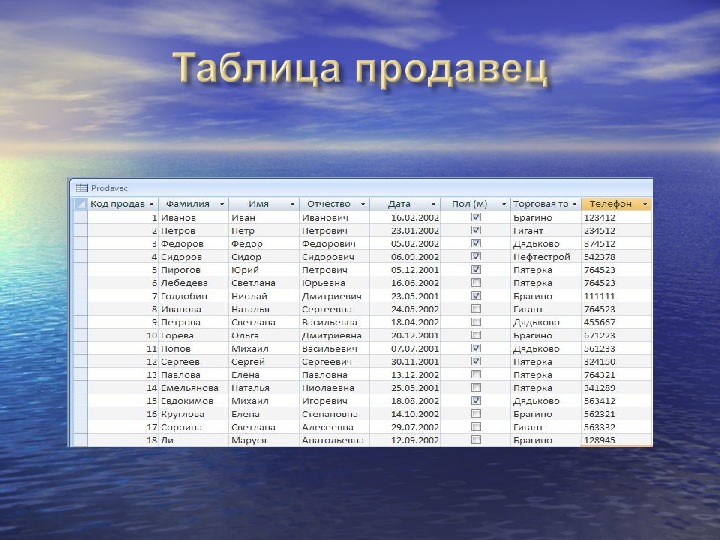Click the patronymic cell Игоревич

[334, 400]
